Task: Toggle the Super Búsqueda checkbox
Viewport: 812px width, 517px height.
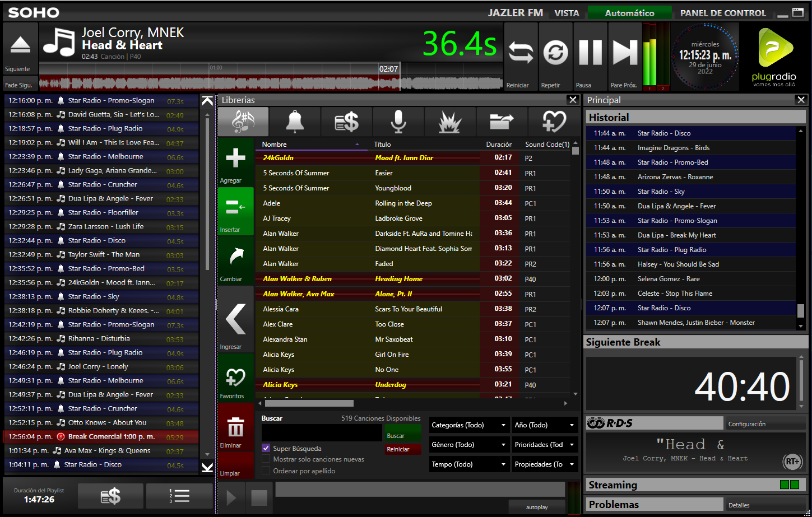Action: pos(266,448)
